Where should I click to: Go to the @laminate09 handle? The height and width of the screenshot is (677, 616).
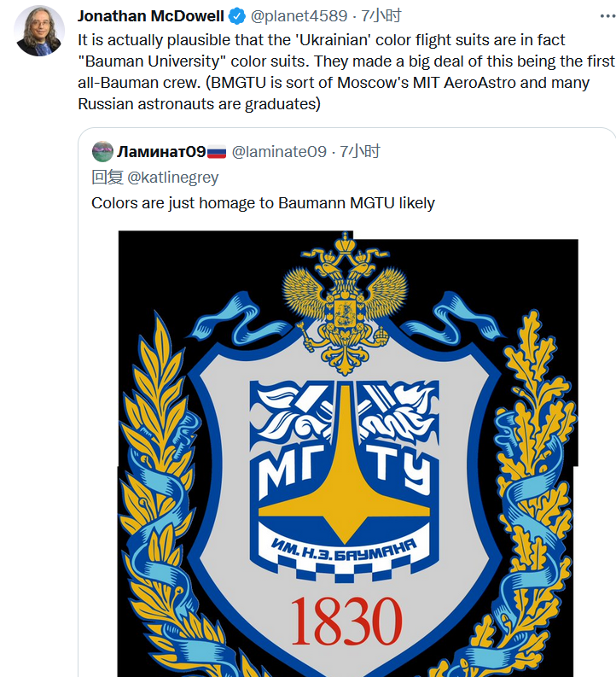coord(280,152)
